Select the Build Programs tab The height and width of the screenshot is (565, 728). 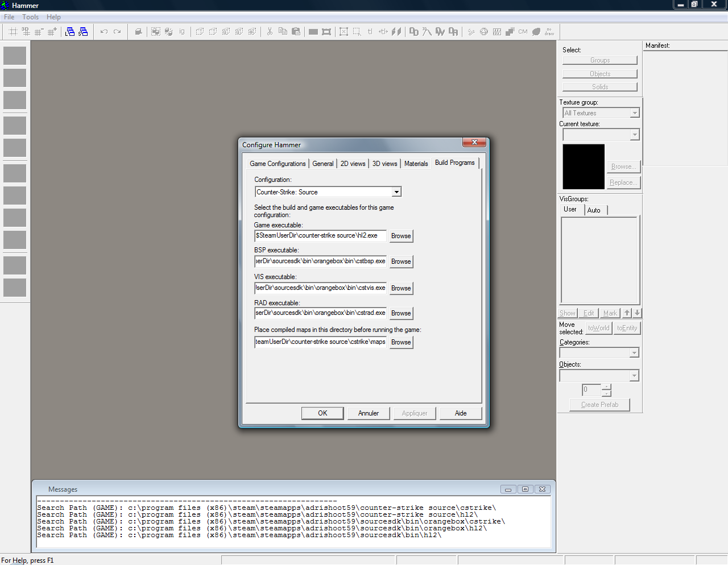455,163
